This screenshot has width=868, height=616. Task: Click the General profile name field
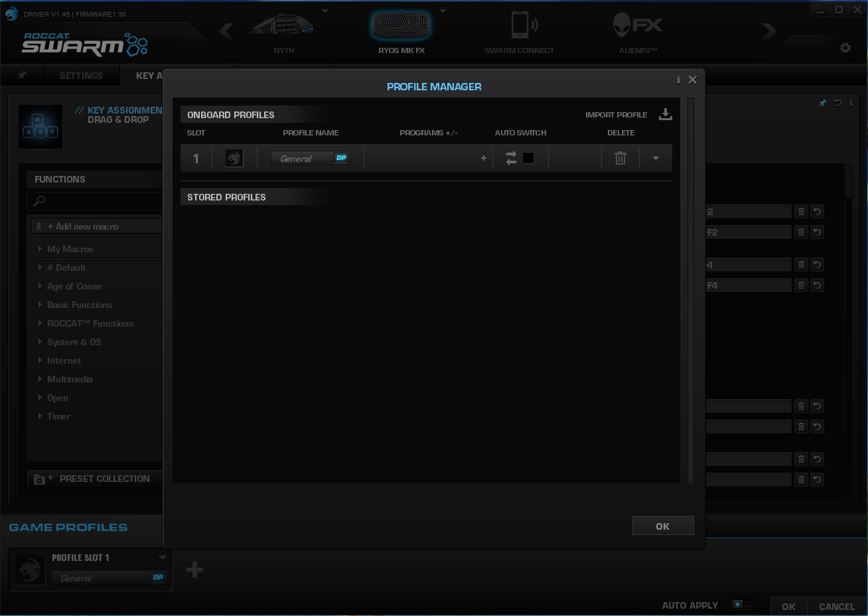pyautogui.click(x=310, y=158)
